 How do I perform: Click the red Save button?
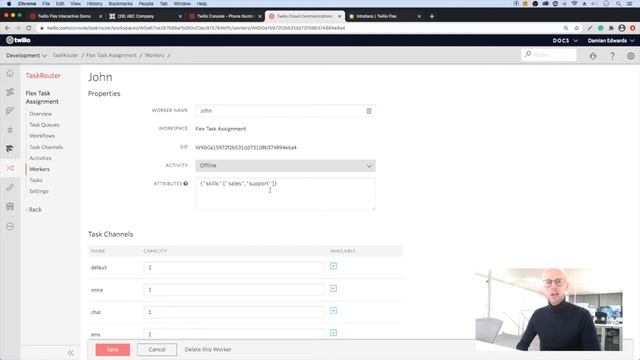click(113, 349)
